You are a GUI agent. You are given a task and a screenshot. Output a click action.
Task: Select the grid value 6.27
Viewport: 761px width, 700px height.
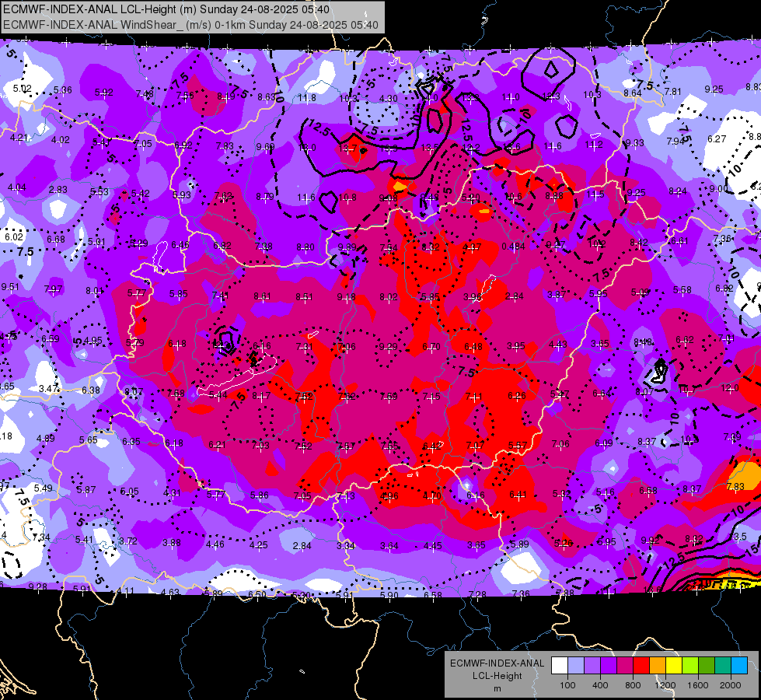pyautogui.click(x=717, y=139)
